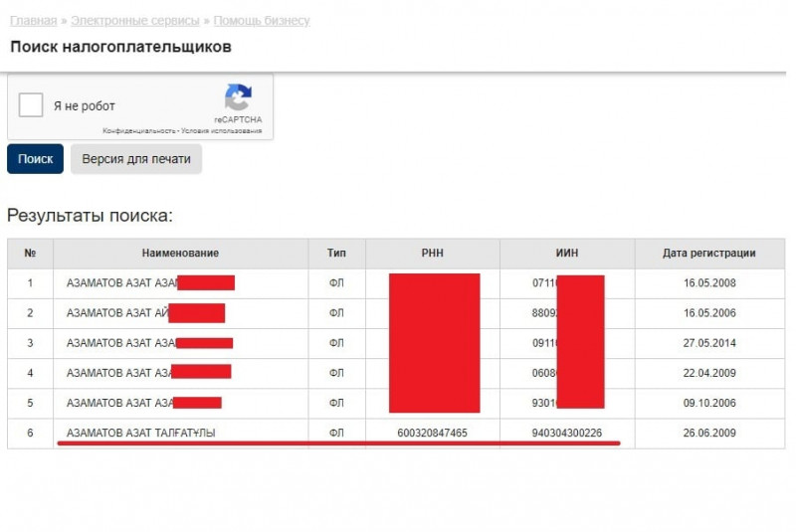
Task: Click the reCAPTCHA logo icon
Action: (x=238, y=98)
